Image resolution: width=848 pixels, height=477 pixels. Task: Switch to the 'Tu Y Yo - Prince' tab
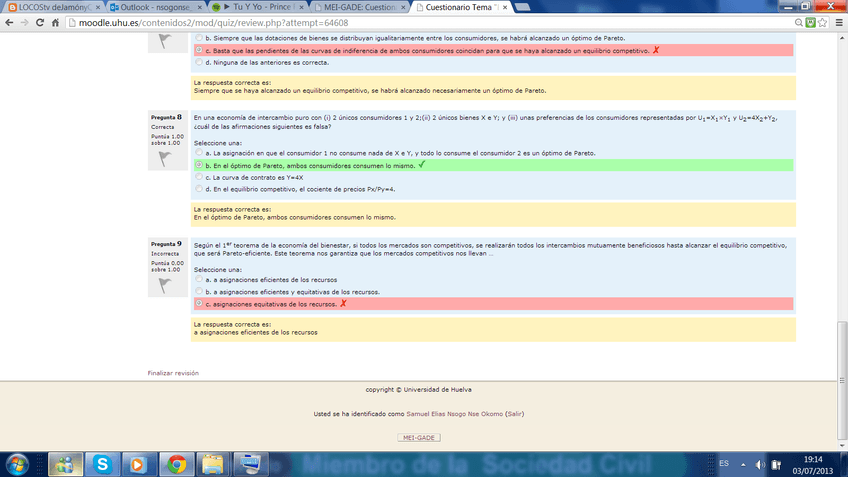[257, 7]
